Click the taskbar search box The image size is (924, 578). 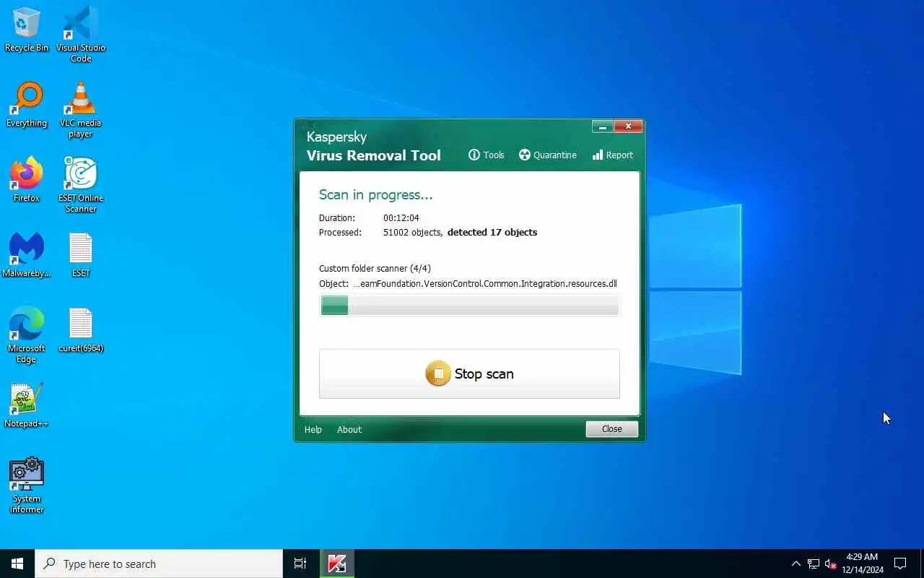pyautogui.click(x=159, y=564)
